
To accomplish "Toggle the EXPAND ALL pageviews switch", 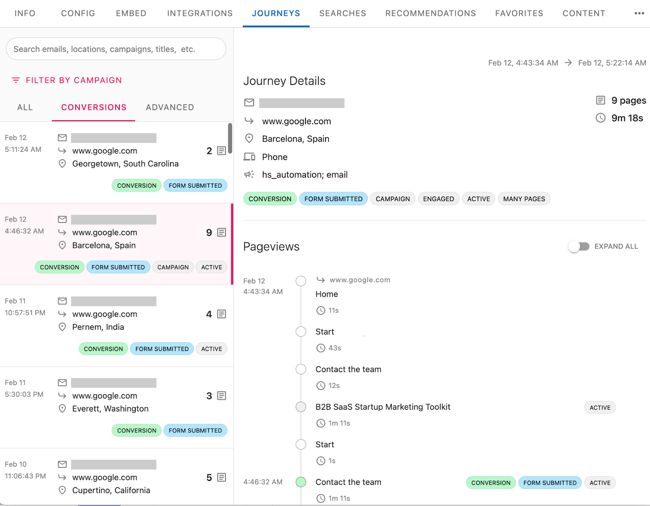I will pos(579,247).
